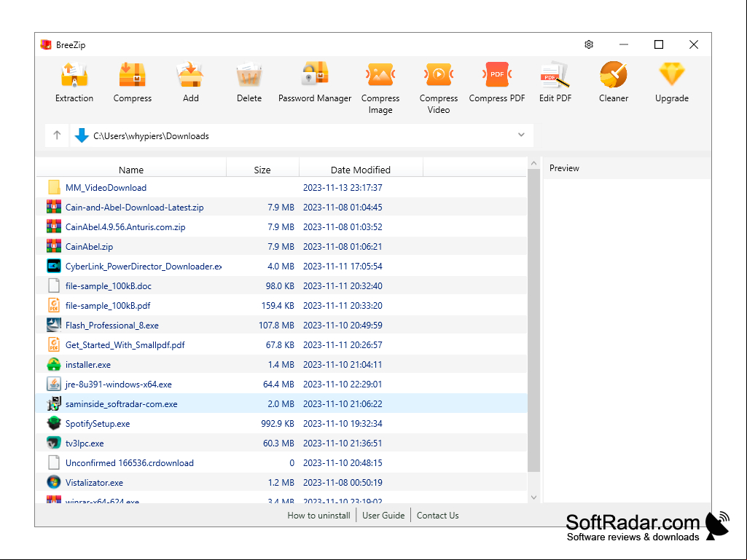This screenshot has height=560, width=747.
Task: Open settings gear in title bar
Action: point(589,44)
